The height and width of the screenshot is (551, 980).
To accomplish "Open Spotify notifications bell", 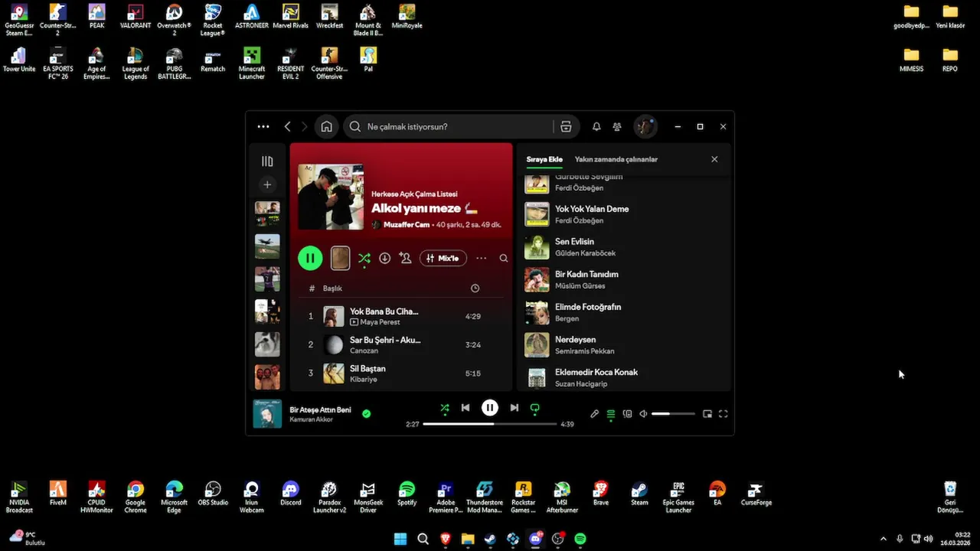I will pos(596,126).
